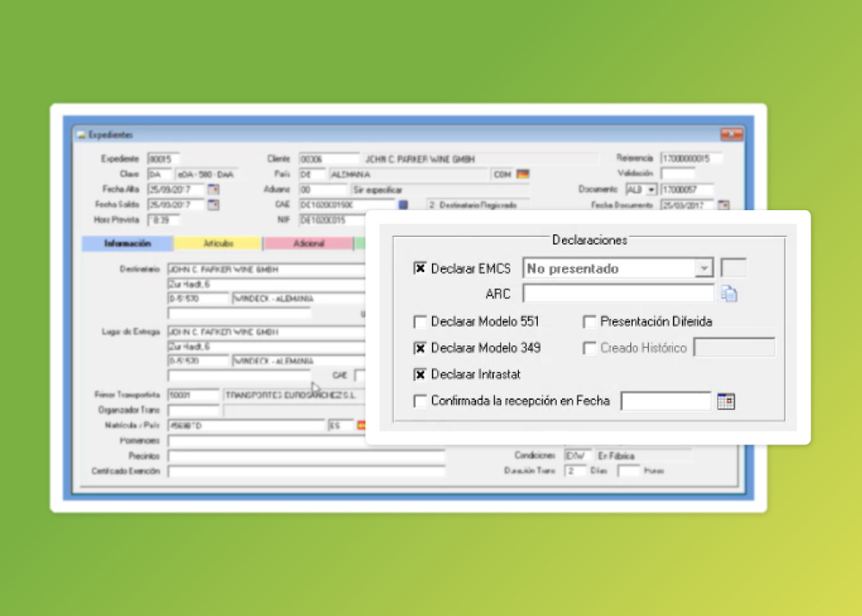The image size is (862, 616).
Task: Uncheck Declarar Modelo 349 checkbox
Action: [x=420, y=348]
